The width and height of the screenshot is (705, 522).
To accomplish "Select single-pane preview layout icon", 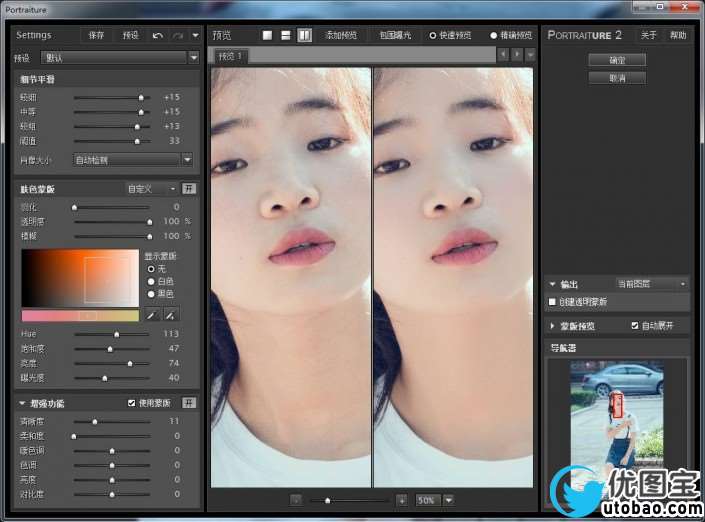I will point(267,35).
